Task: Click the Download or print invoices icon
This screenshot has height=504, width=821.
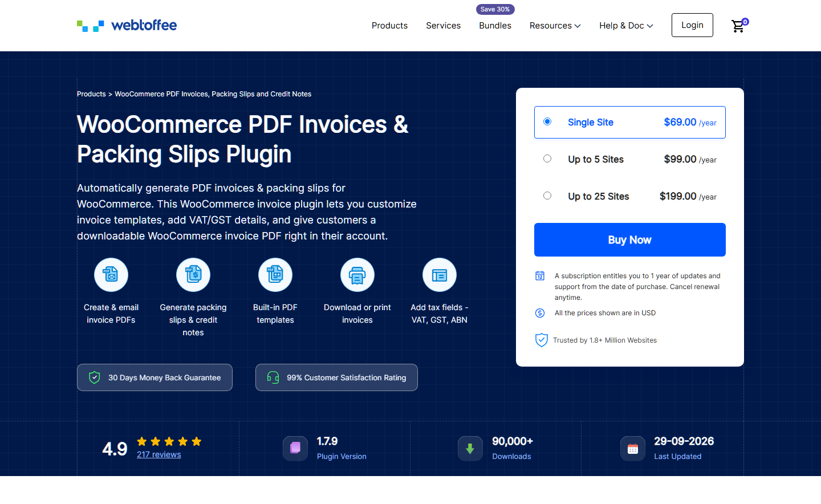Action: [x=357, y=275]
